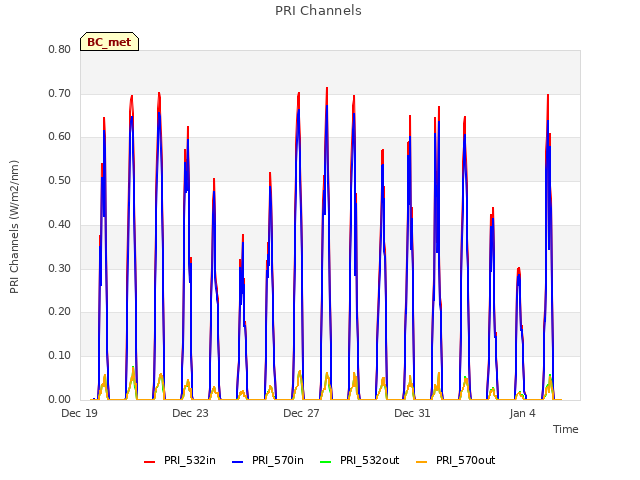
Task: Click the Dec 23 x-axis tick label
Action: pos(190,413)
